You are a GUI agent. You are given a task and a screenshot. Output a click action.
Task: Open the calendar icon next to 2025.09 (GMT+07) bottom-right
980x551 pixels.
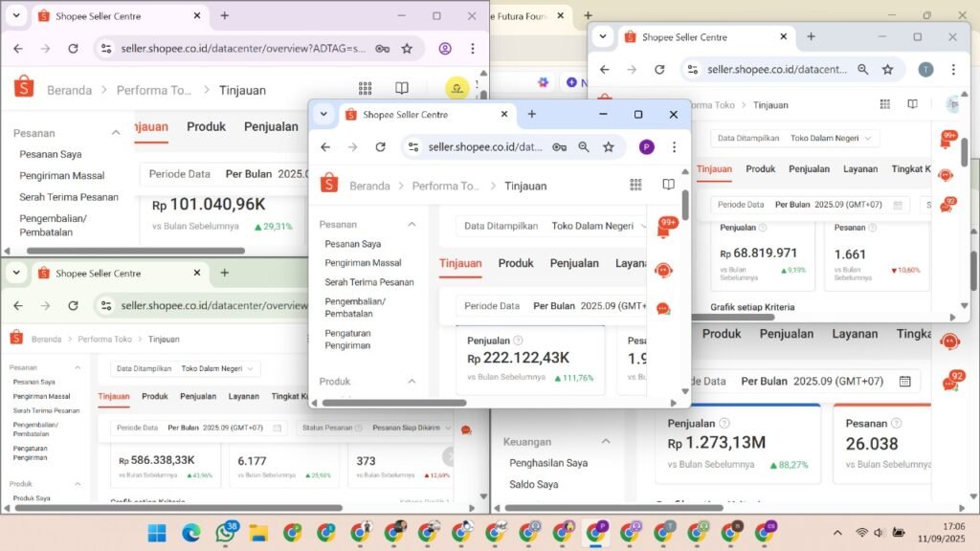pyautogui.click(x=904, y=381)
